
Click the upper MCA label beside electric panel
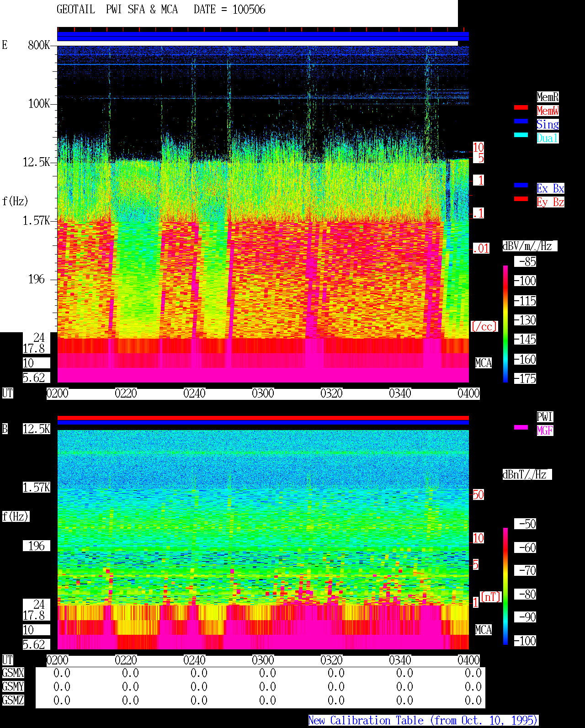[484, 363]
